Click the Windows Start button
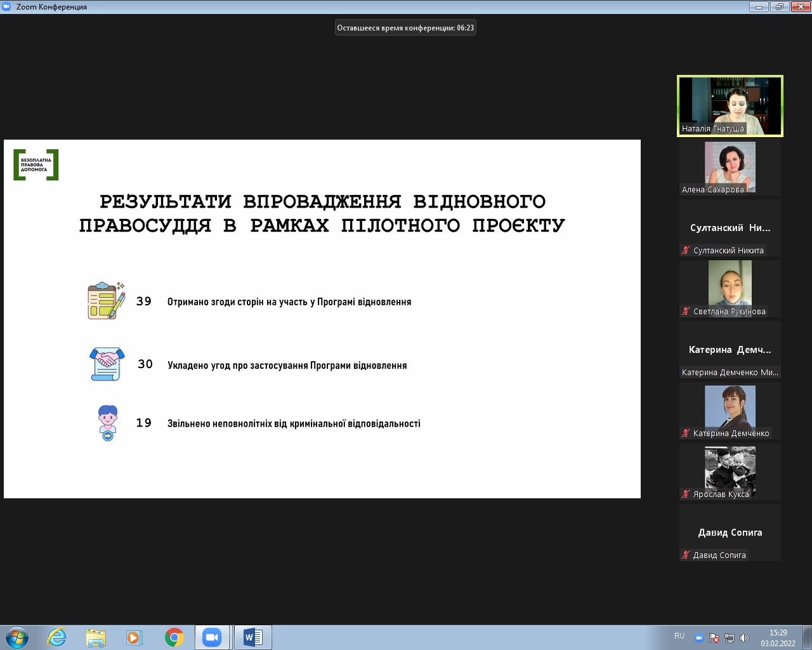Viewport: 812px width, 650px height. tap(17, 637)
